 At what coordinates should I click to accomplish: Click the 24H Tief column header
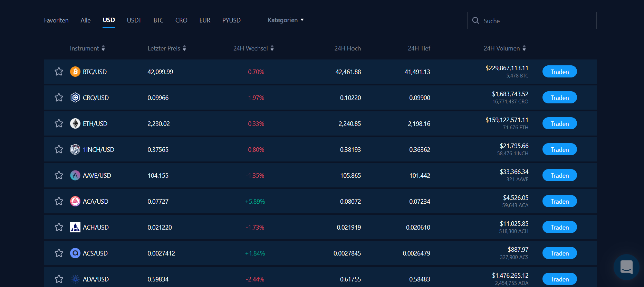tap(419, 48)
